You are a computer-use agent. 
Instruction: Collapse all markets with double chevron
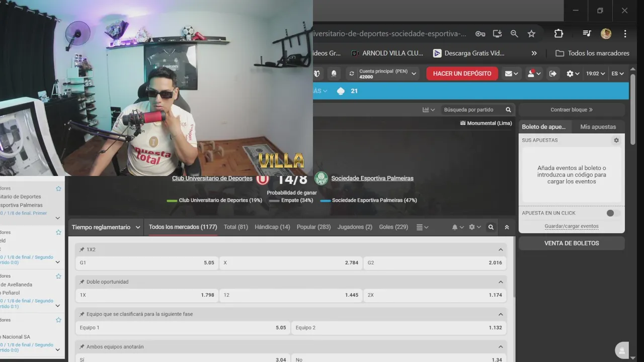click(x=507, y=227)
